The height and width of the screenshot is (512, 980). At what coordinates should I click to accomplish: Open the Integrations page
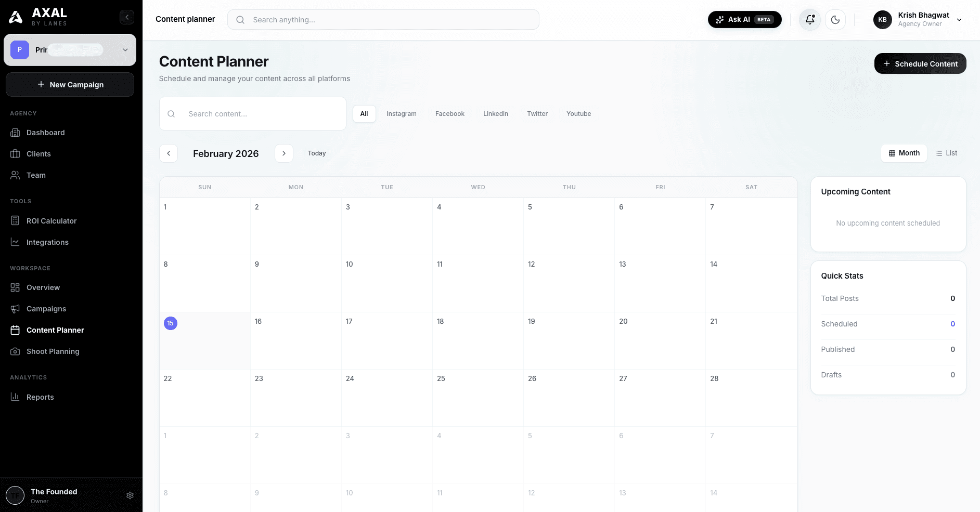(47, 242)
